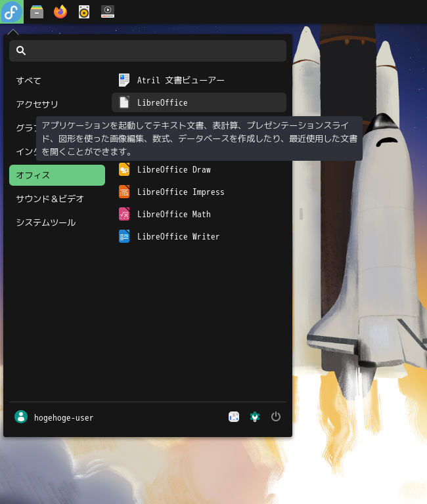Click the magnifier search icon
427x504 pixels.
pyautogui.click(x=21, y=51)
